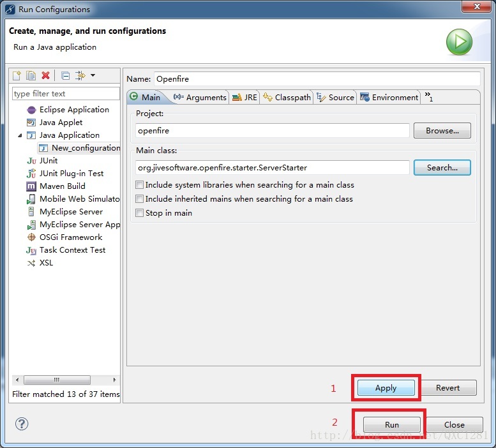The image size is (496, 448).
Task: Click the Eclipse Application icon
Action: point(31,110)
